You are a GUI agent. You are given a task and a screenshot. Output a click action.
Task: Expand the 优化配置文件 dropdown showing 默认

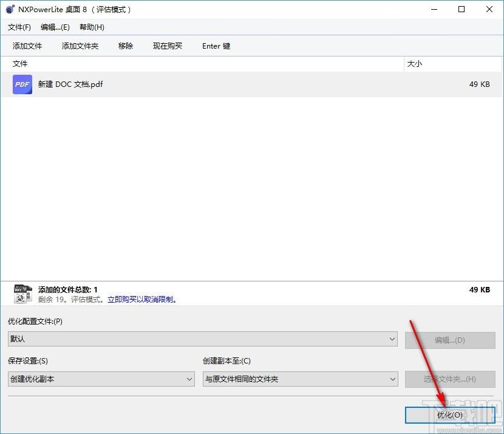[202, 339]
